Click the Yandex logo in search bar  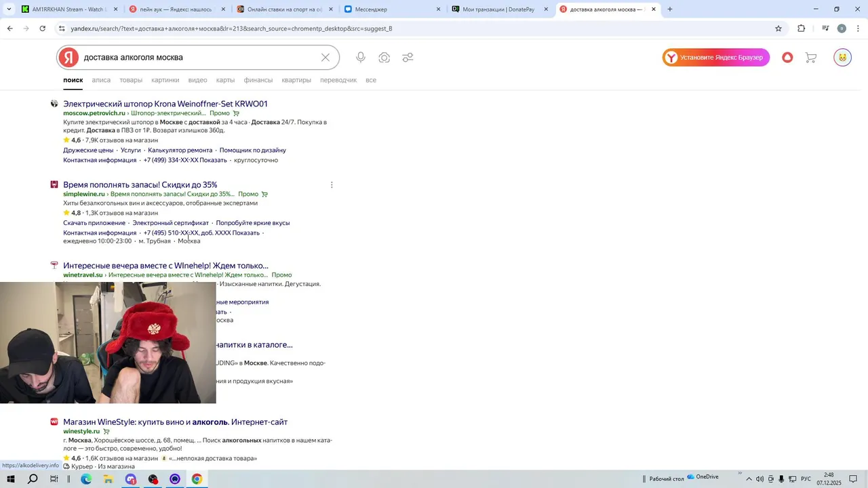(x=68, y=58)
